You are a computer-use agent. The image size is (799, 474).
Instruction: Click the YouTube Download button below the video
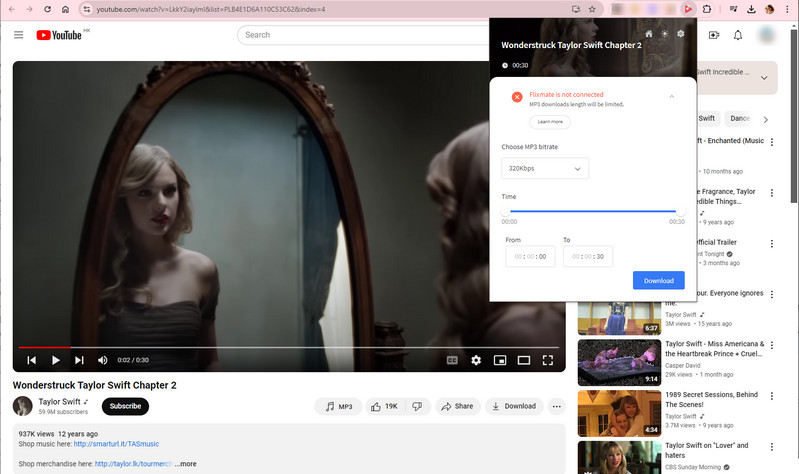(514, 406)
